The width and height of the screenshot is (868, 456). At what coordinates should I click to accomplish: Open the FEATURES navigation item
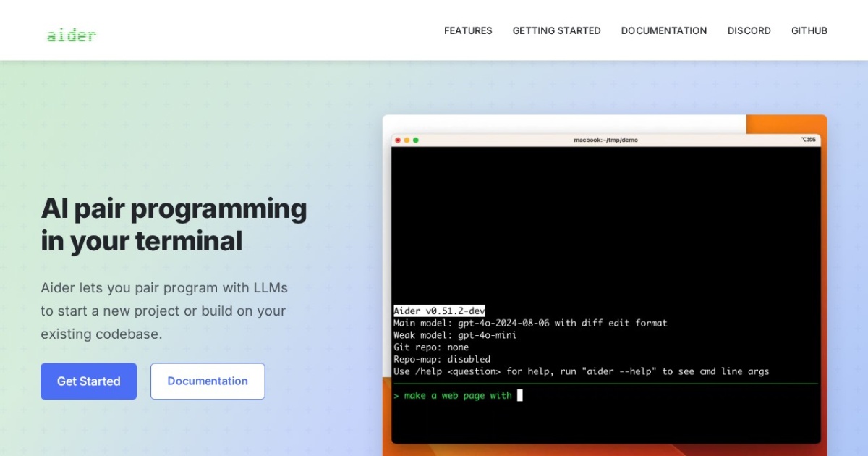(468, 30)
